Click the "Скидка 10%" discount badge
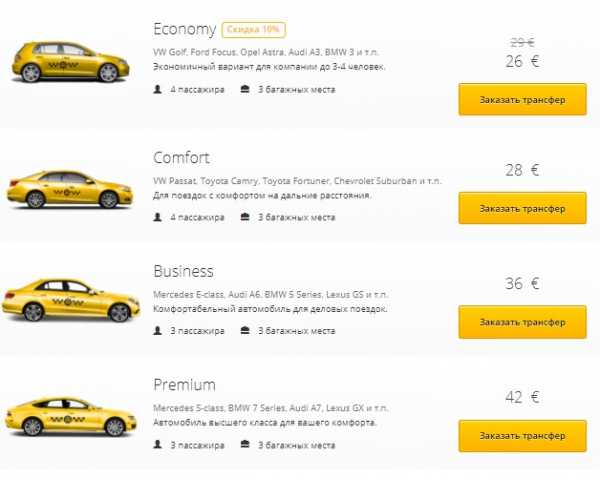 pyautogui.click(x=254, y=30)
